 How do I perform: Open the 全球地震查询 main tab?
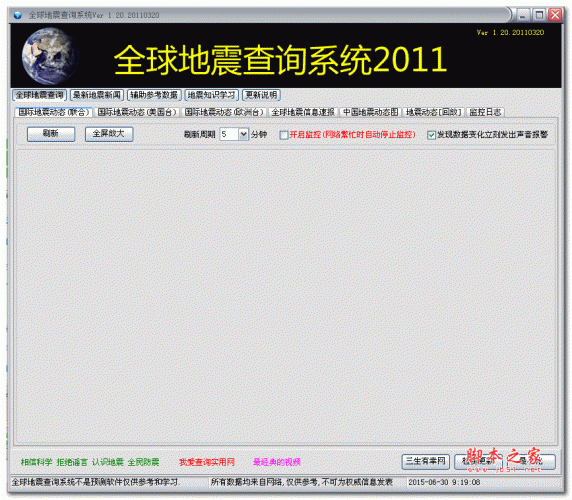click(x=39, y=95)
